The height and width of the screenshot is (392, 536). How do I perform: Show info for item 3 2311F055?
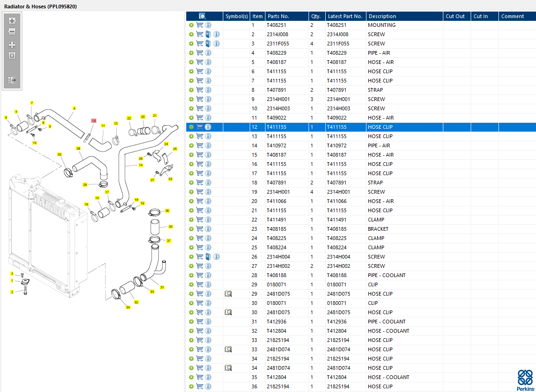click(216, 44)
